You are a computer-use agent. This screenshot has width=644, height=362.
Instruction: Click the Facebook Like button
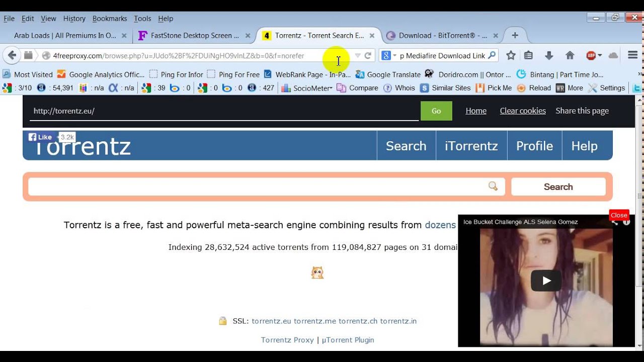coord(40,137)
